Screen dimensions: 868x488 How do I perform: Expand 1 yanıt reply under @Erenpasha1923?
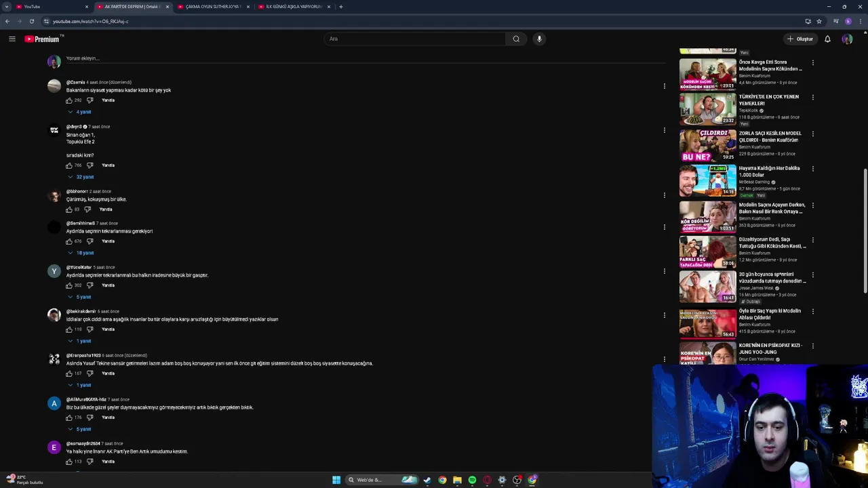pyautogui.click(x=79, y=385)
